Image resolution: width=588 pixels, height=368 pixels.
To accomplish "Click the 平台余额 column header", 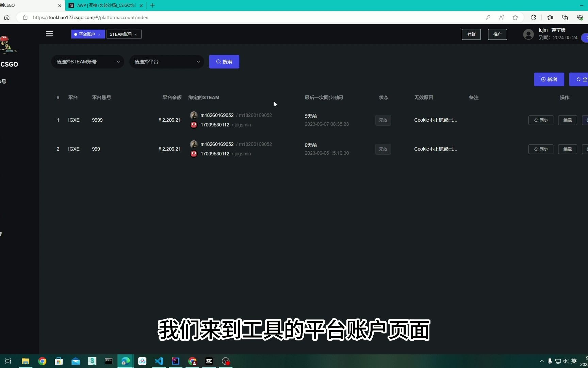I will (172, 97).
